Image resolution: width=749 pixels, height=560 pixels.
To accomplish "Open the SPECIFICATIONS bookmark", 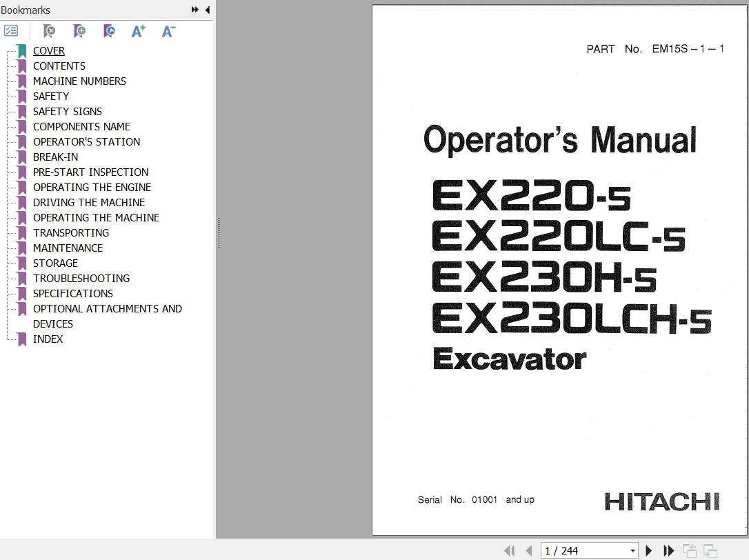I will pyautogui.click(x=73, y=293).
